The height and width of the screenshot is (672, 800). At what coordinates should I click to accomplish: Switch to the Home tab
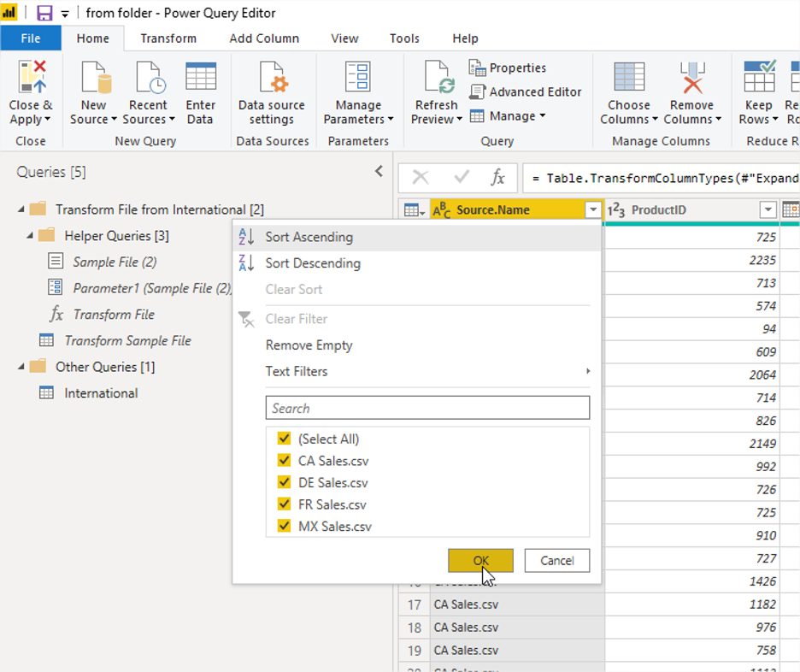[x=92, y=38]
